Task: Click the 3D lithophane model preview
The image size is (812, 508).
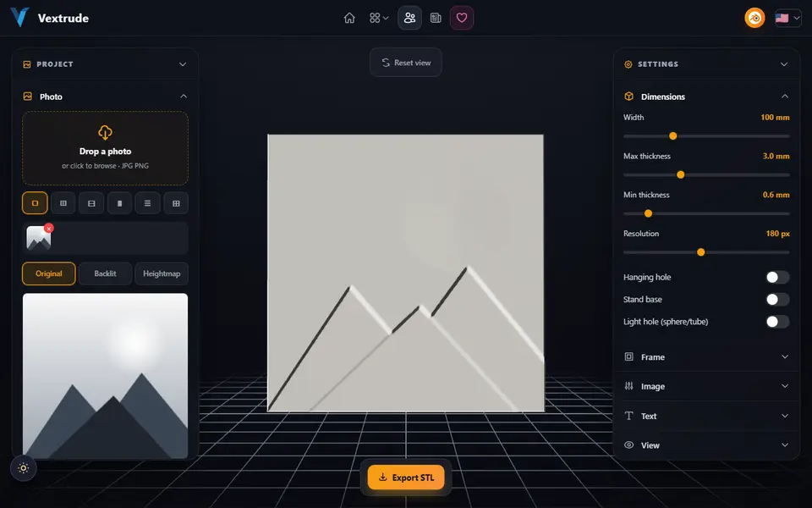Action: pyautogui.click(x=405, y=273)
